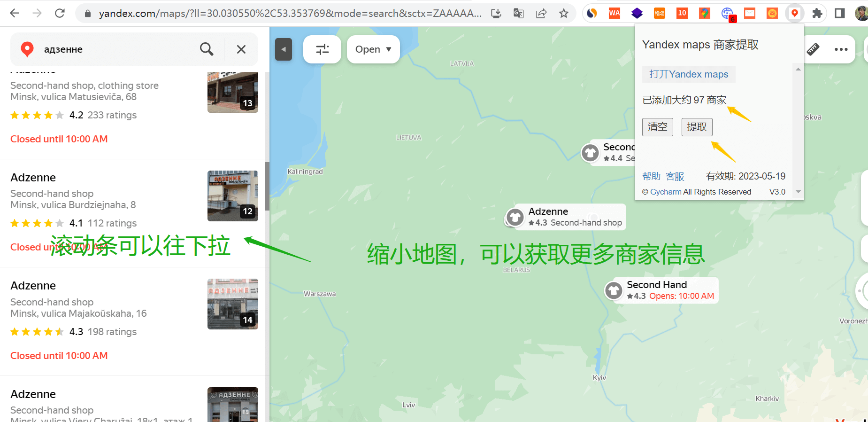Image resolution: width=868 pixels, height=422 pixels.
Task: Run search with the magnifier icon
Action: tap(207, 49)
